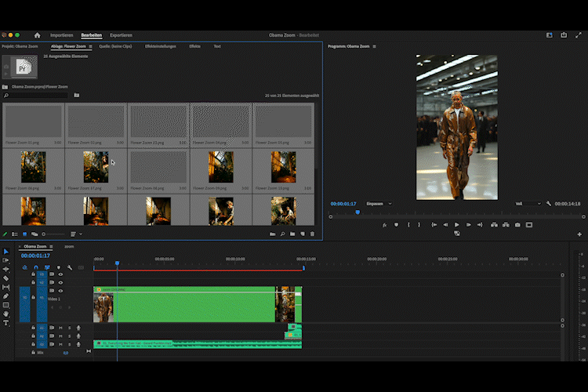Image resolution: width=588 pixels, height=392 pixels.
Task: Mute audio track A1
Action: pos(60,328)
